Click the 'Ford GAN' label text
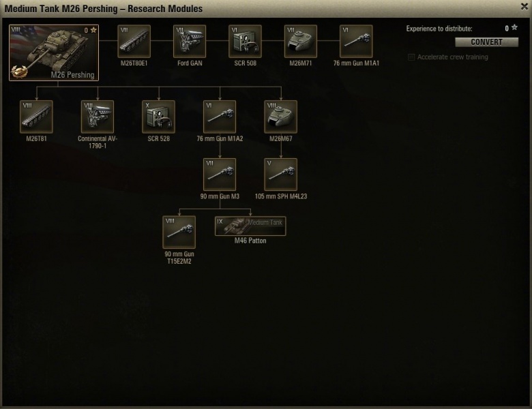Image resolution: width=532 pixels, height=409 pixels. tap(190, 63)
